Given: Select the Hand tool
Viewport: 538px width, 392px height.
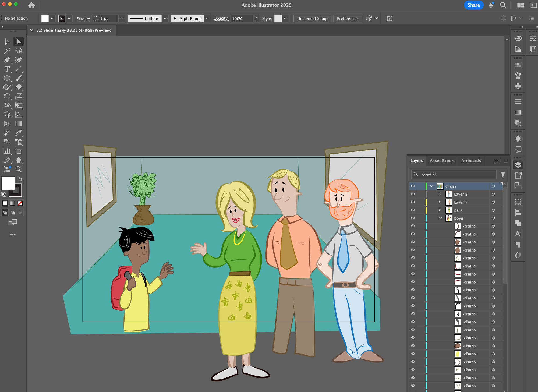Looking at the screenshot, I should tap(19, 160).
